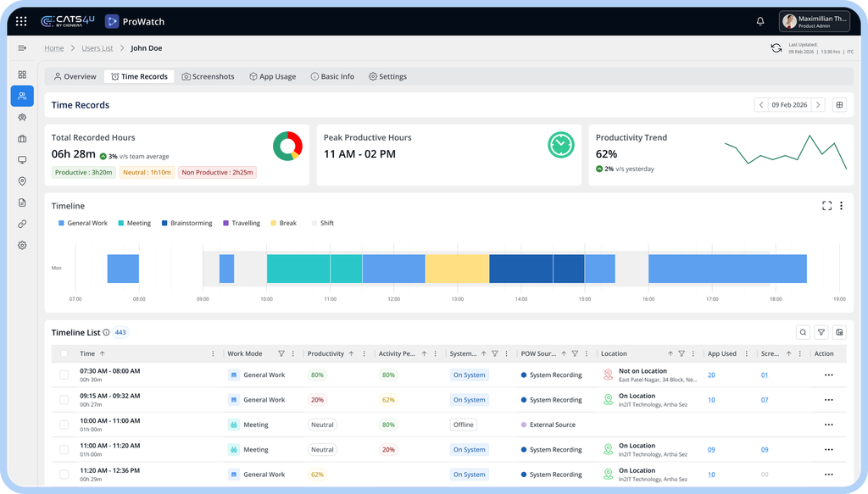
Task: Open the settings gear sidebar icon
Action: pos(22,245)
